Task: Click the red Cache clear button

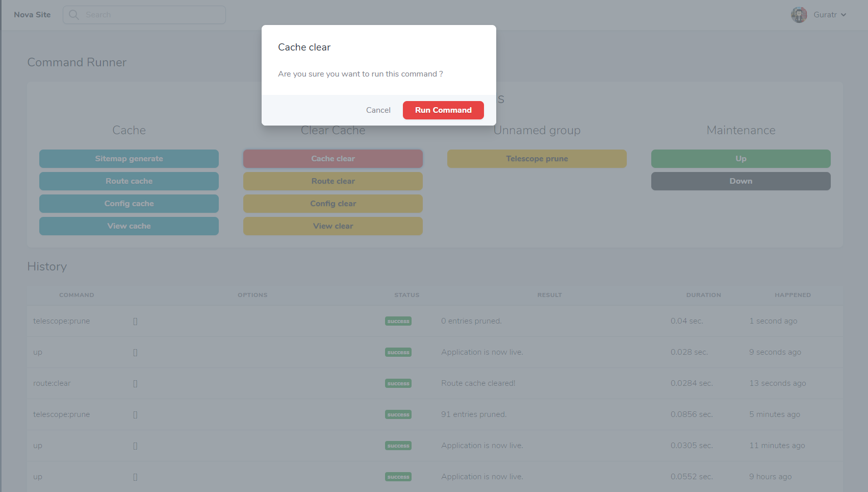Action: (333, 159)
